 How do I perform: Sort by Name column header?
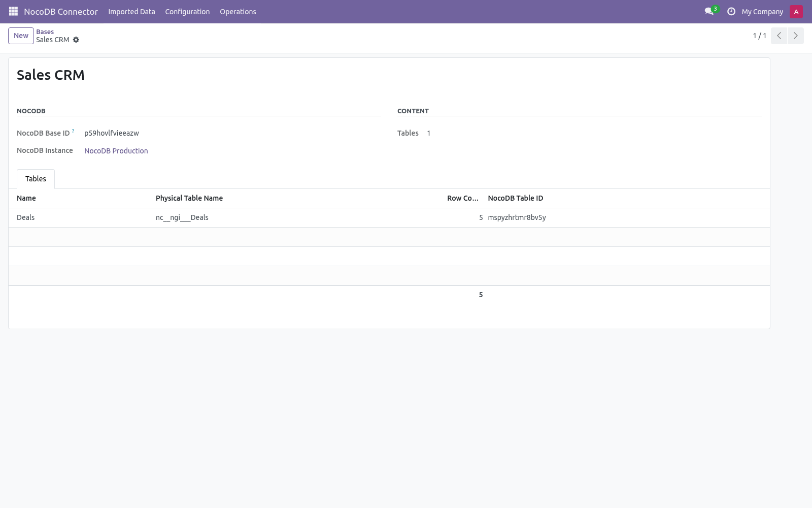(81, 198)
